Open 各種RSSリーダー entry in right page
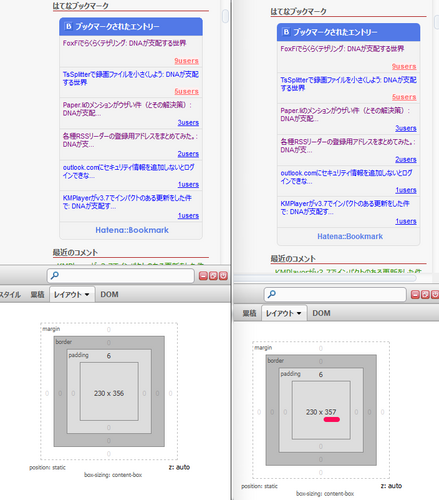The height and width of the screenshot is (500, 439). point(348,146)
